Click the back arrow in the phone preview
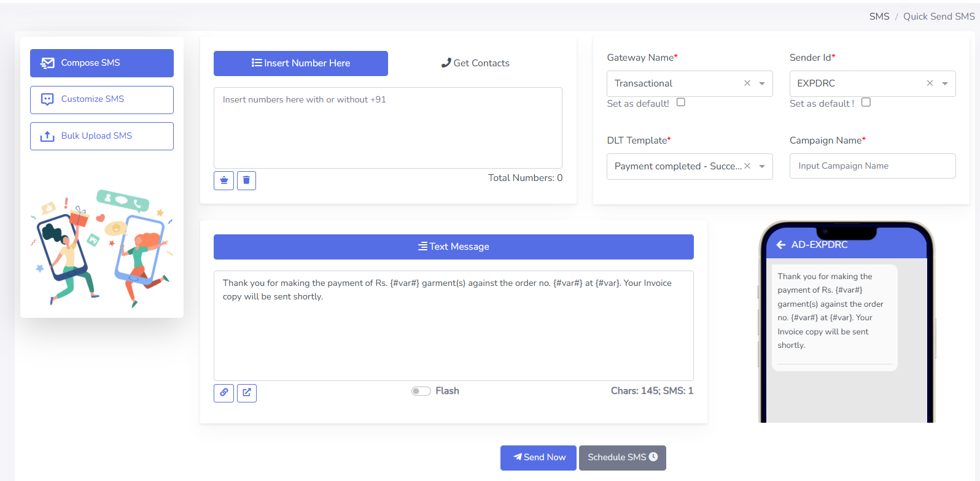The width and height of the screenshot is (980, 481). click(x=781, y=245)
